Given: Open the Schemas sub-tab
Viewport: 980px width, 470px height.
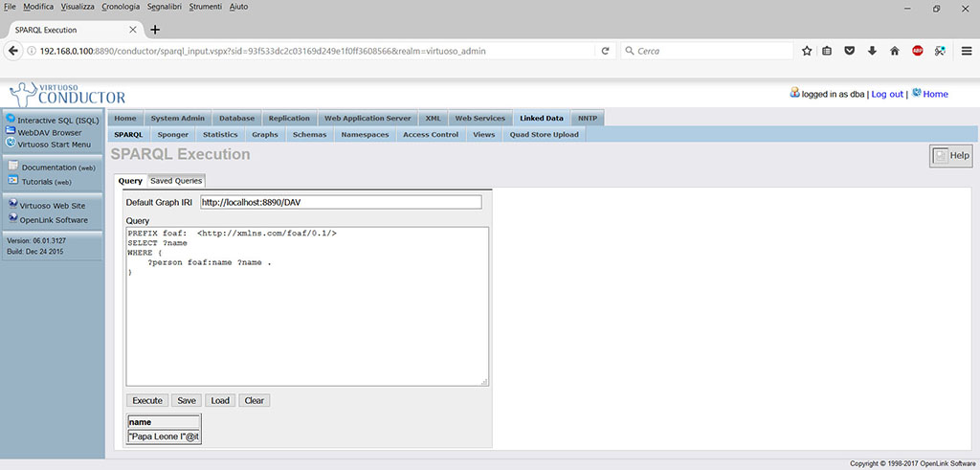Looking at the screenshot, I should [309, 134].
